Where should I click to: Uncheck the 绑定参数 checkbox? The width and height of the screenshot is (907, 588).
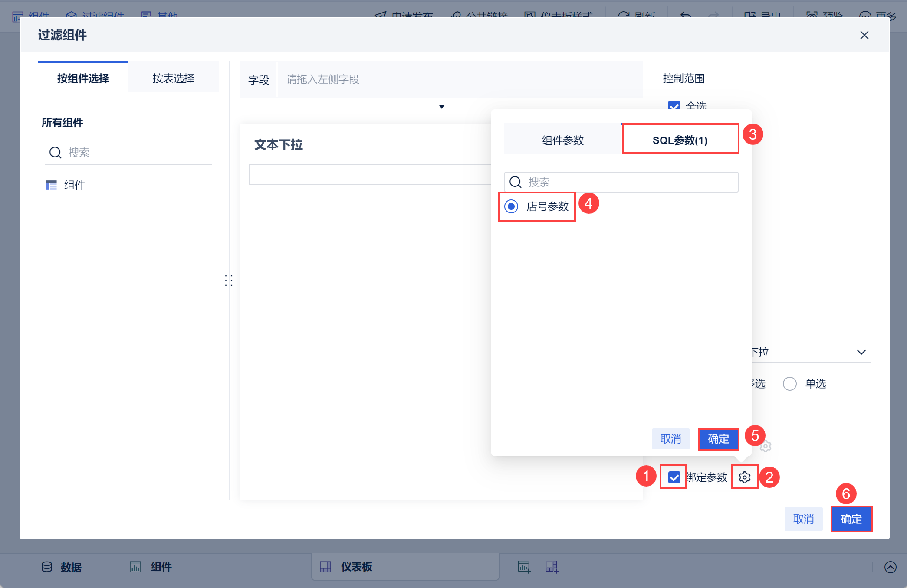coord(674,477)
